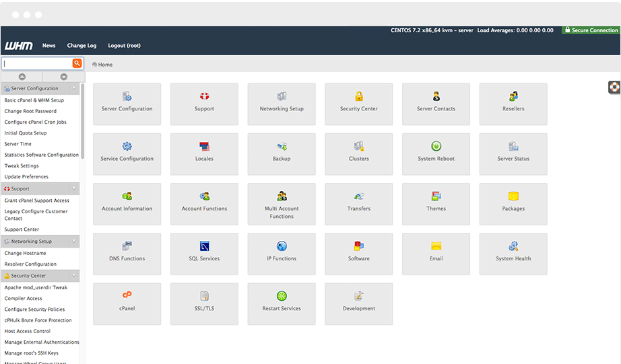Click the orange search magnifier button
This screenshot has width=621, height=364.
point(77,63)
